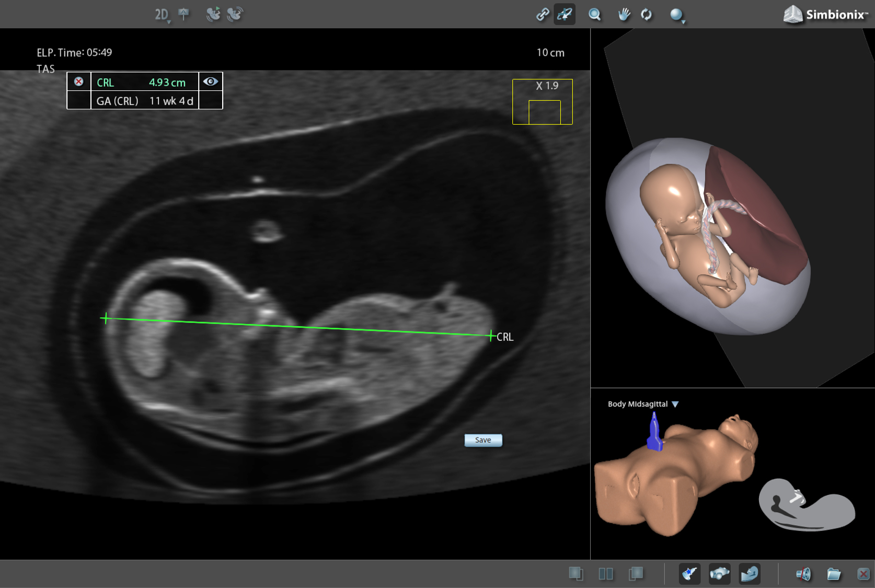Unmute the speaker audio
Image resolution: width=875 pixels, height=588 pixels.
(803, 573)
